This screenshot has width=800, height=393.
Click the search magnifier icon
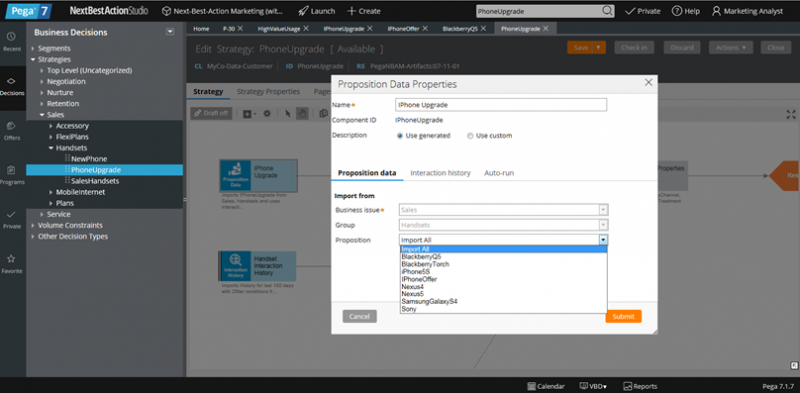tap(607, 11)
